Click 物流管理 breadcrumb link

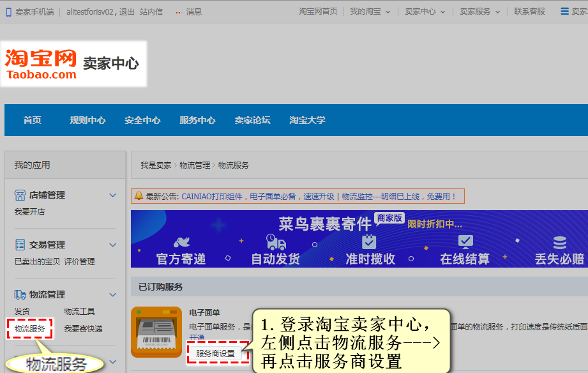[x=195, y=165]
